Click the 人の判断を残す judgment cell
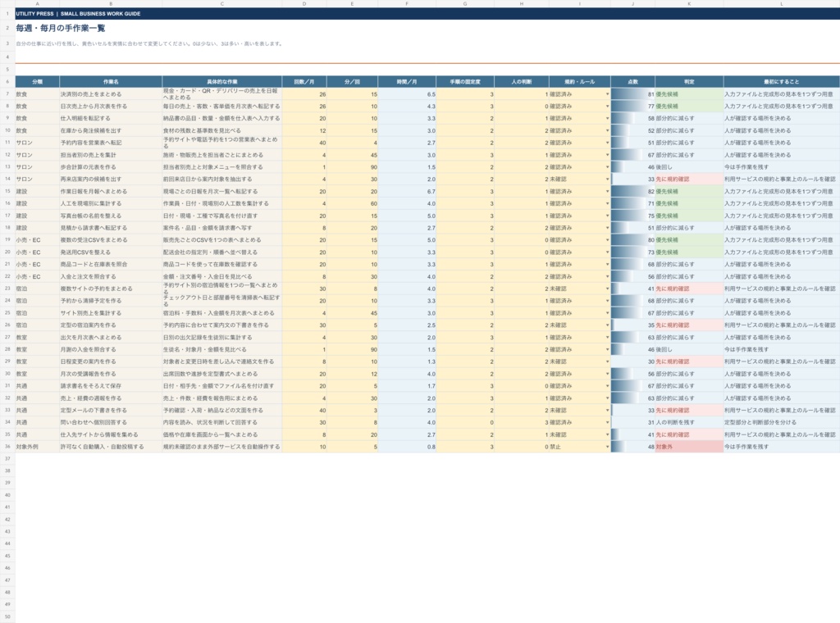Screen dimensions: 840x623 tap(689, 423)
